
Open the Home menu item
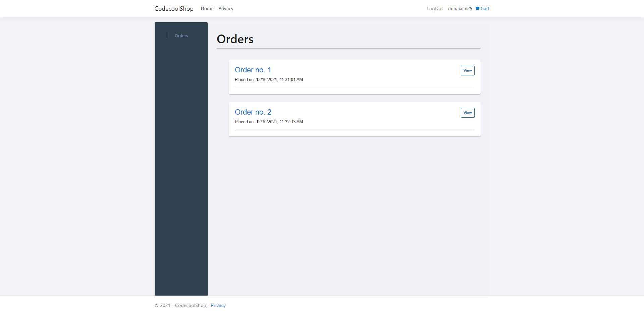click(207, 8)
